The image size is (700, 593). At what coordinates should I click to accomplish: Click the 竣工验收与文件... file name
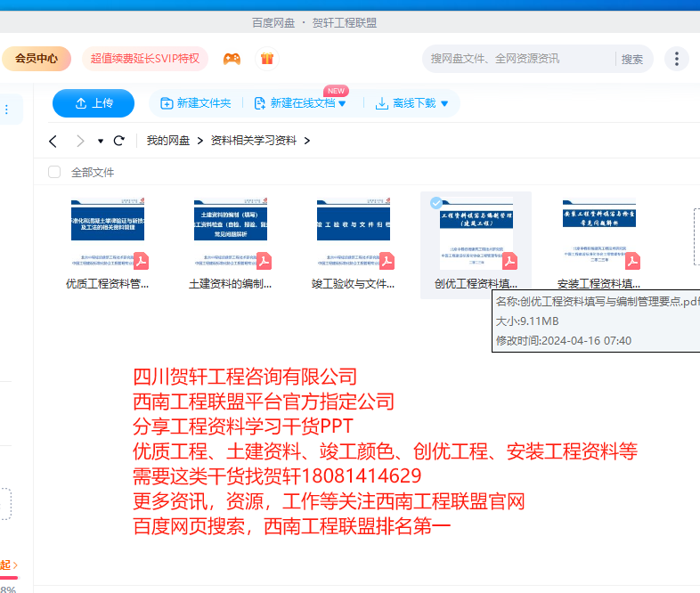click(354, 284)
